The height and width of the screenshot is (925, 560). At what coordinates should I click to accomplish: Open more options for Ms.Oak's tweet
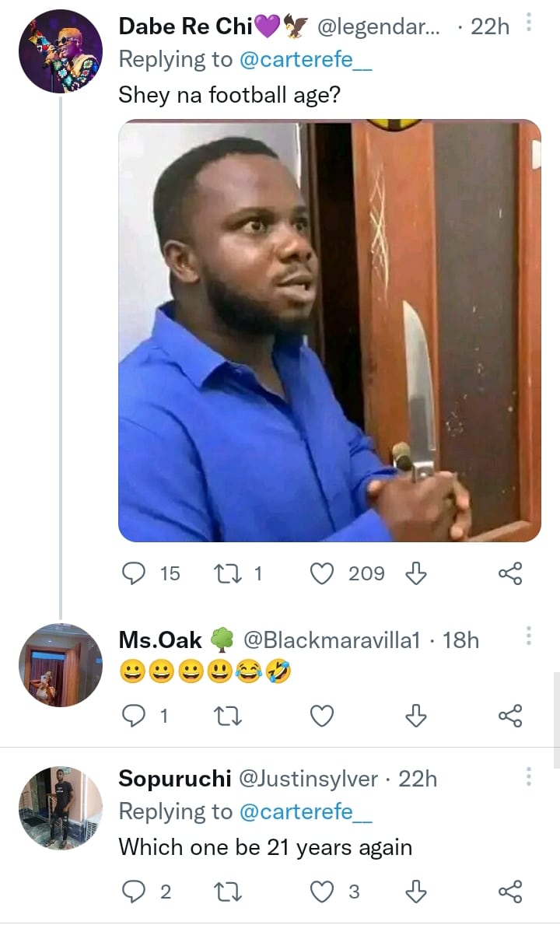[x=529, y=637]
